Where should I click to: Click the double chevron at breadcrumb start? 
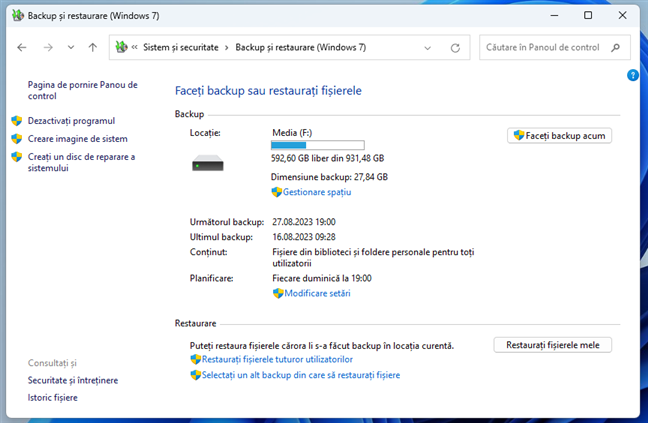pyautogui.click(x=134, y=48)
